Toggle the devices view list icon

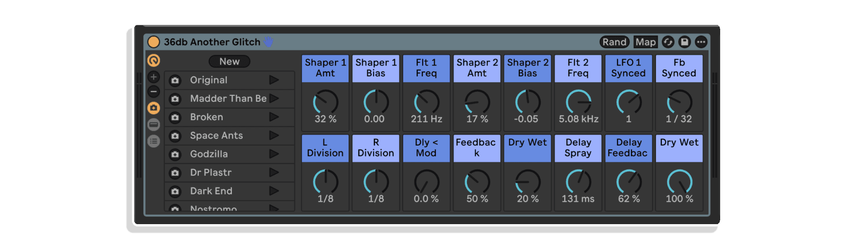[154, 141]
